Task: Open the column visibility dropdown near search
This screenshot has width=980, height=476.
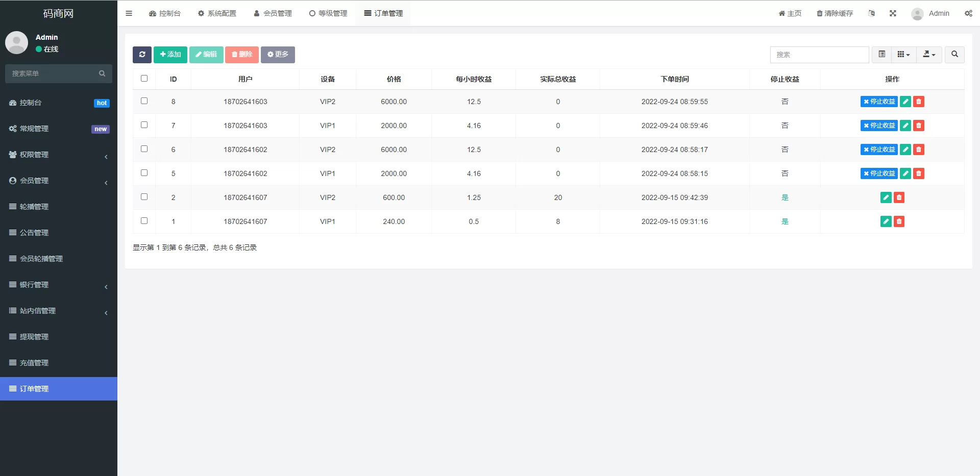Action: pyautogui.click(x=903, y=54)
